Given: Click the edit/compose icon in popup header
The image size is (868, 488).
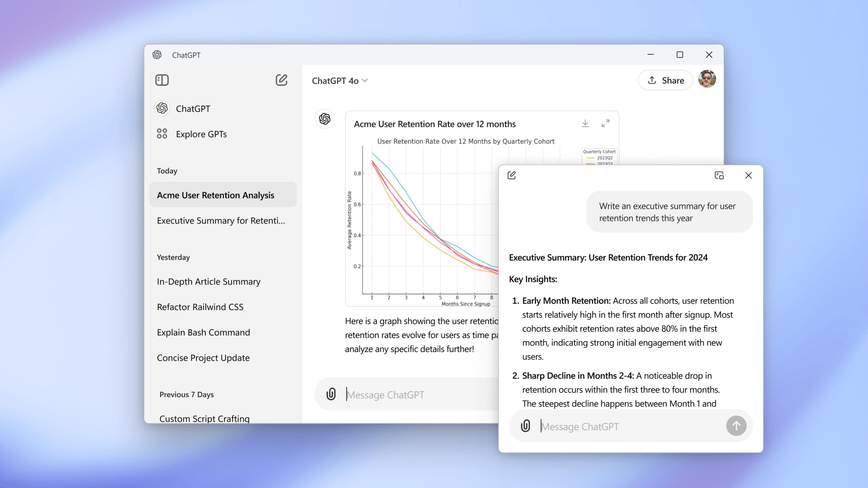Looking at the screenshot, I should tap(512, 175).
